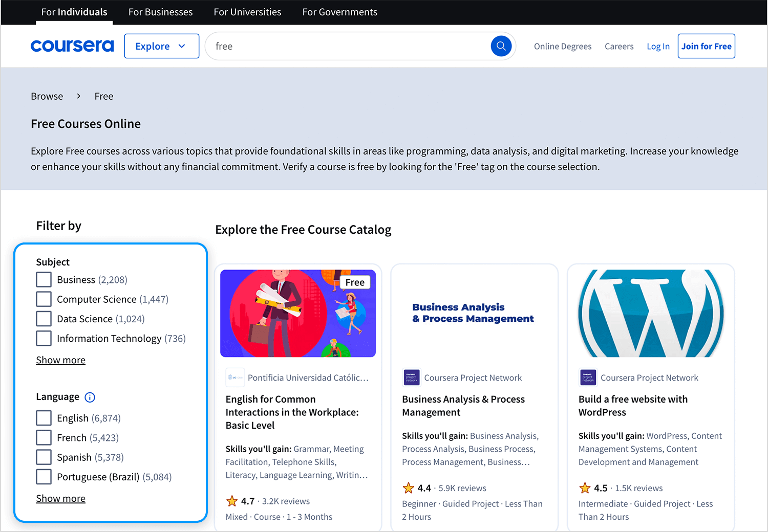Click the star rating icon beside 4.4
Image resolution: width=768 pixels, height=532 pixels.
click(409, 488)
